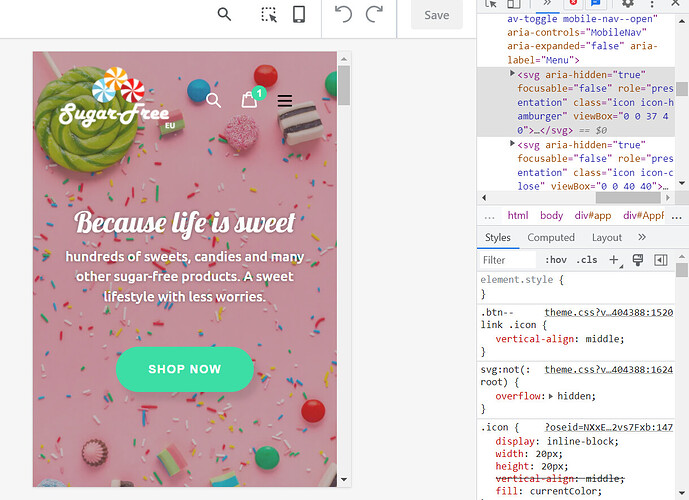Screen dimensions: 689x500
Task: Open the hamburger menu in site header
Action: [285, 101]
